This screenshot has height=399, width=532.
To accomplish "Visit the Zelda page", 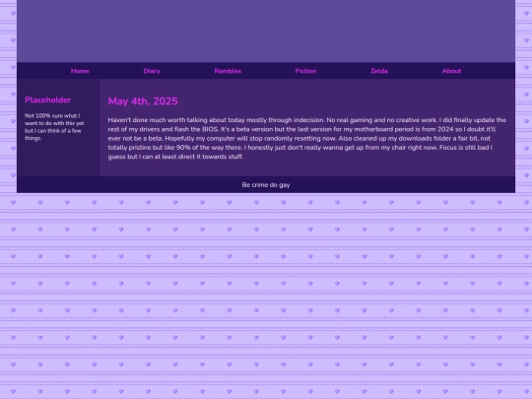I will tap(379, 71).
